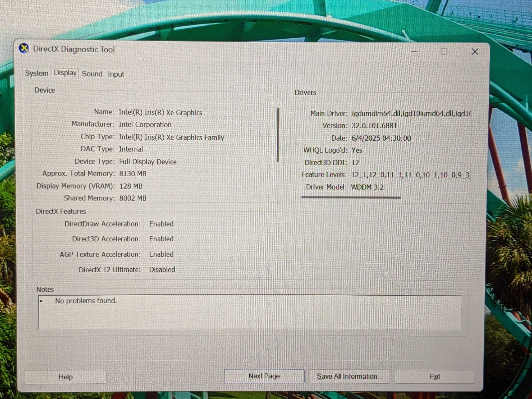Click the '8130 MB' total memory value
This screenshot has height=399, width=532.
[133, 174]
